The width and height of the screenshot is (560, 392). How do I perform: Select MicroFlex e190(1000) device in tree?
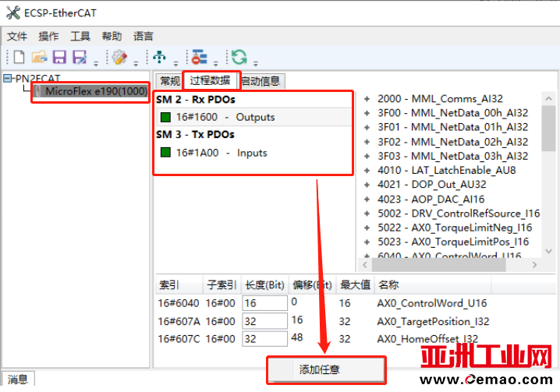[x=91, y=91]
